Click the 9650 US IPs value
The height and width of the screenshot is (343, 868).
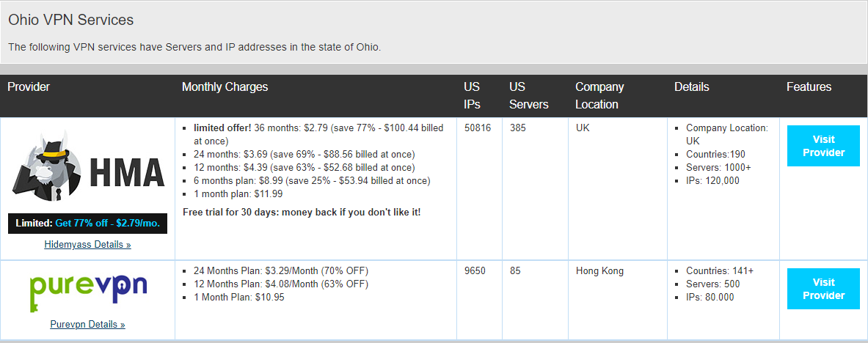click(475, 271)
